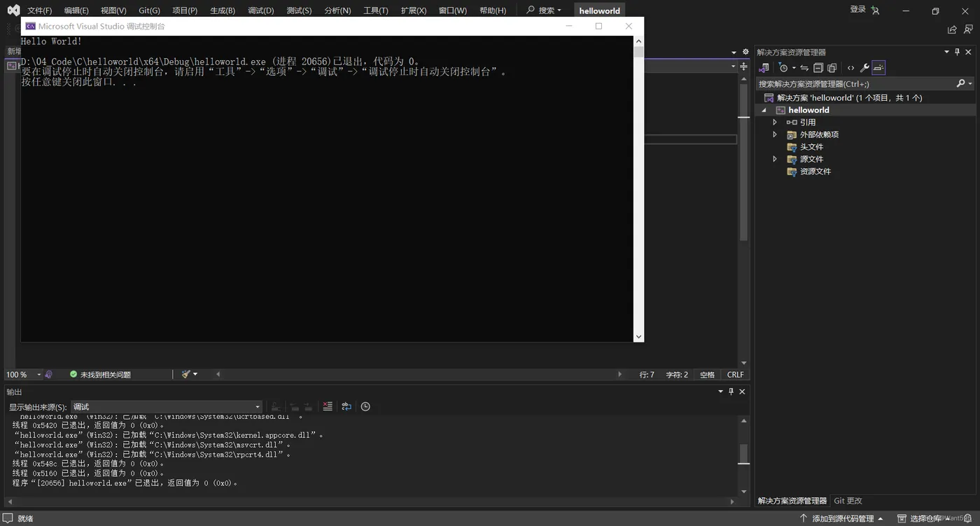Click the Visual Studio logo icon
980x526 pixels.
click(x=13, y=10)
